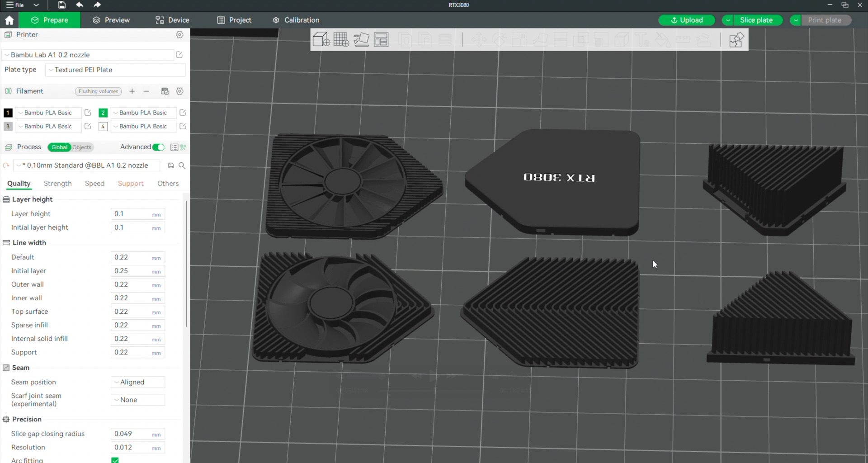
Task: Open the Seam position dropdown
Action: click(138, 382)
